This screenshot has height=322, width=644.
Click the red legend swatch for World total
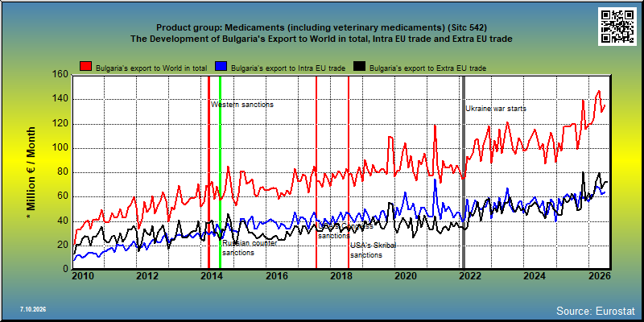tap(85, 68)
